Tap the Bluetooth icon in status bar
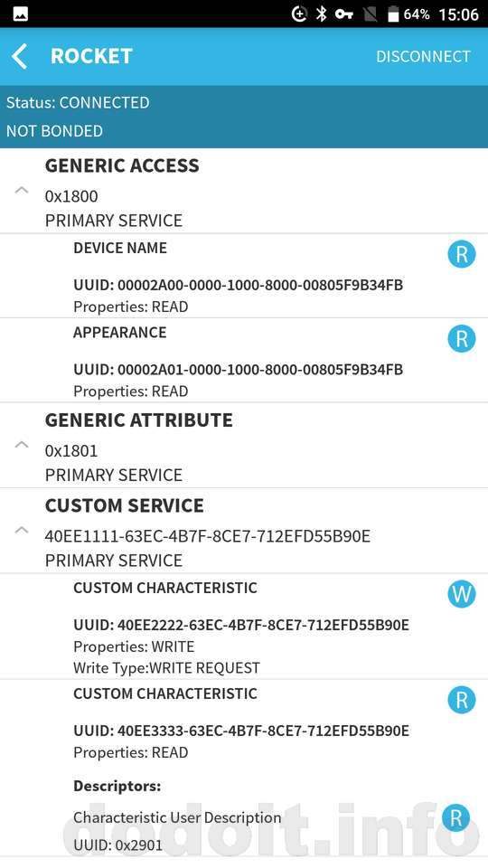Image resolution: width=488 pixels, height=868 pixels. coord(321,14)
